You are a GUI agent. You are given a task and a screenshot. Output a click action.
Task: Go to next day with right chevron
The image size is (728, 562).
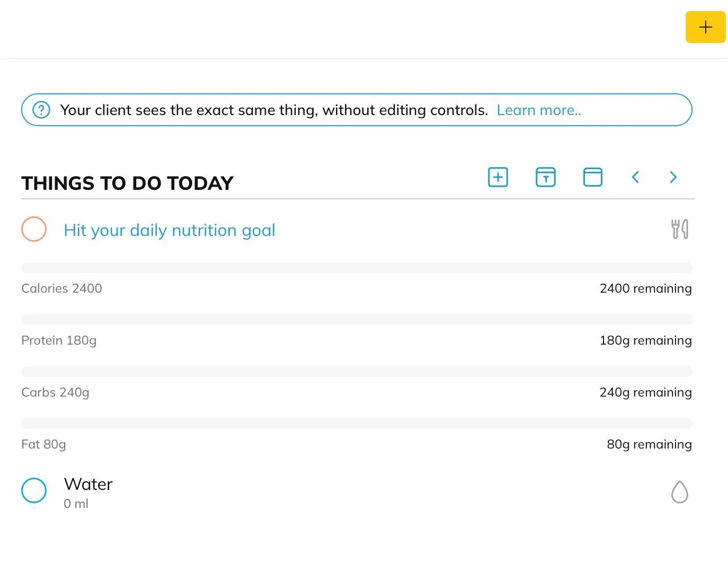(673, 177)
